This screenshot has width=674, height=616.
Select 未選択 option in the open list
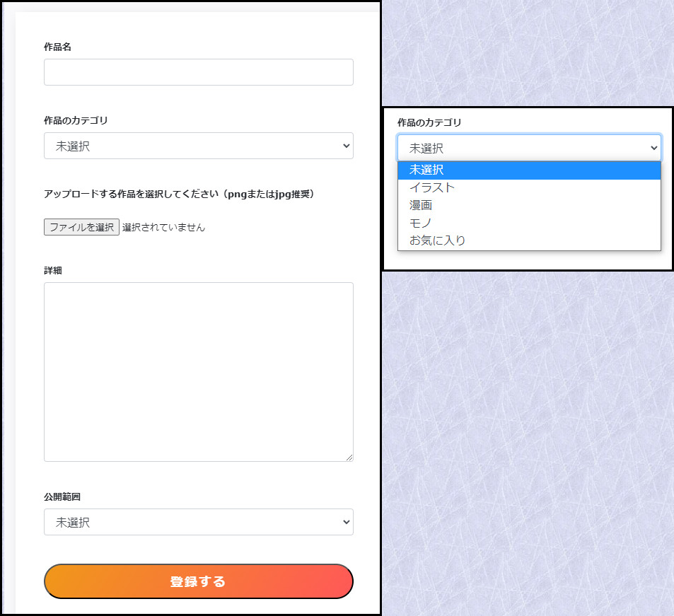tap(529, 170)
